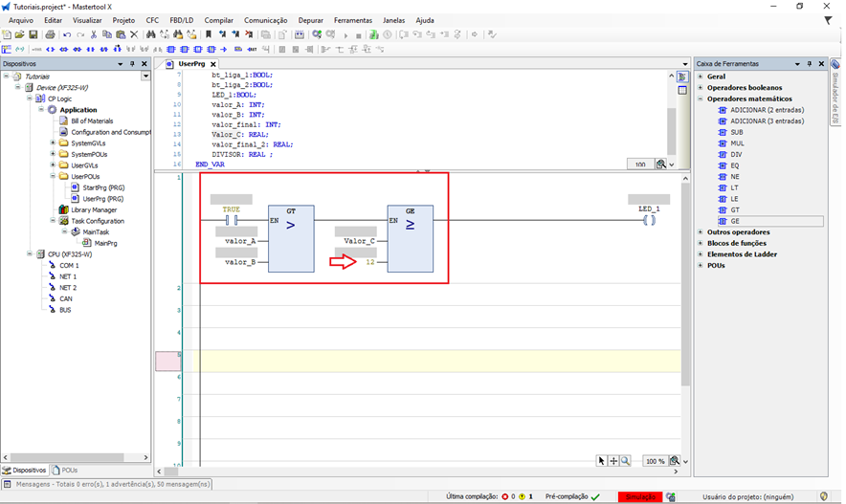Select the GE operator in the toolbox
Image resolution: width=846 pixels, height=504 pixels.
point(734,221)
